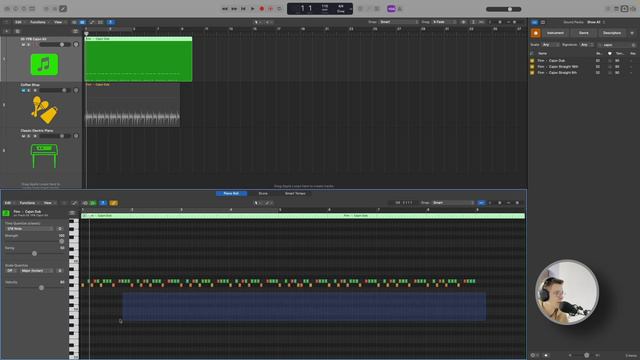Click the Genre filter button in Loop Browser
640x360 pixels.
[584, 33]
